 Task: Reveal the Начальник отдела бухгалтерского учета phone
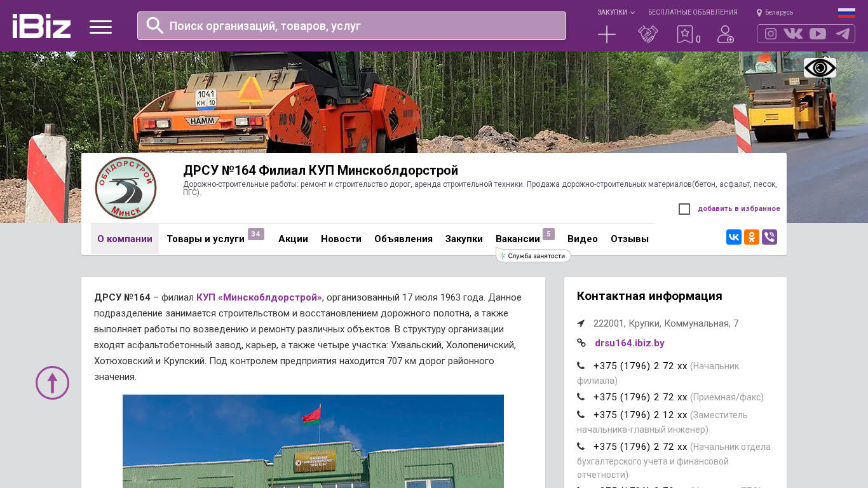[x=641, y=447]
